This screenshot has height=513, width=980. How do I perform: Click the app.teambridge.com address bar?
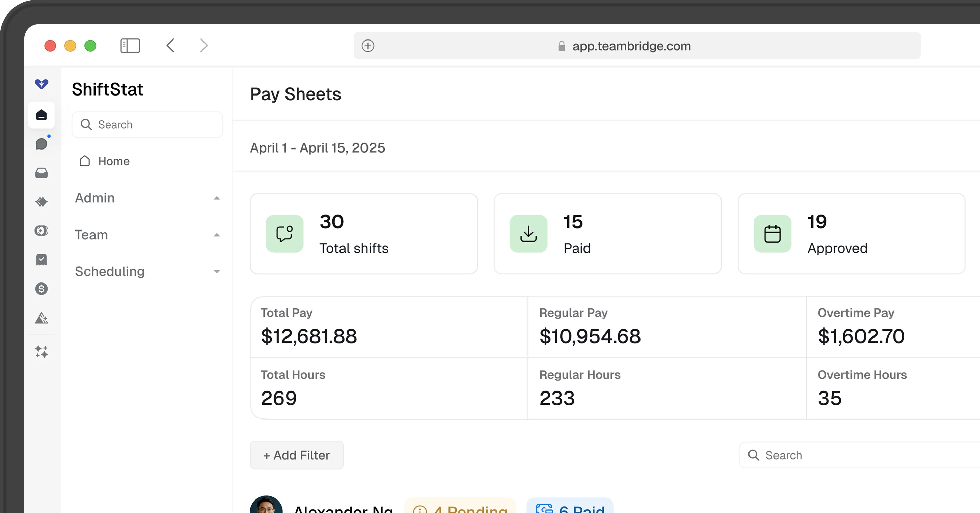point(631,46)
